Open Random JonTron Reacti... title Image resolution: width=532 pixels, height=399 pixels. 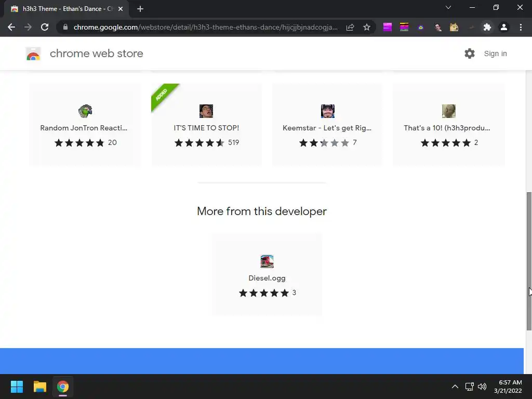coord(84,128)
